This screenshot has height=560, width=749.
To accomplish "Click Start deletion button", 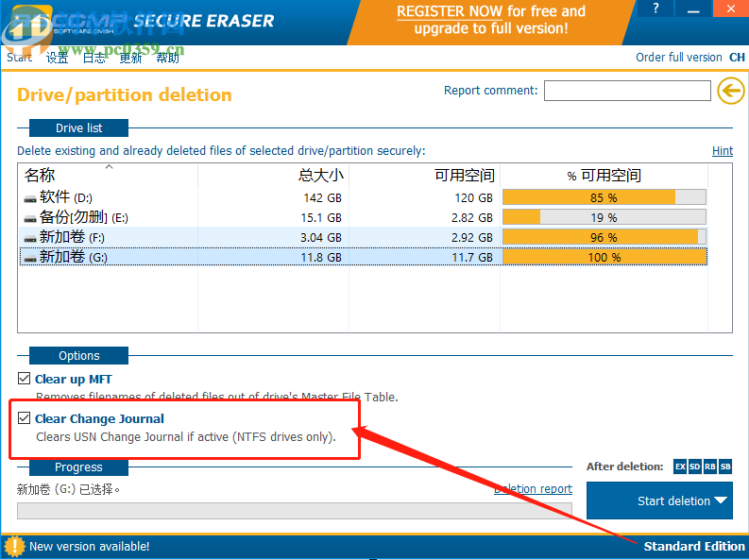I will click(x=659, y=501).
